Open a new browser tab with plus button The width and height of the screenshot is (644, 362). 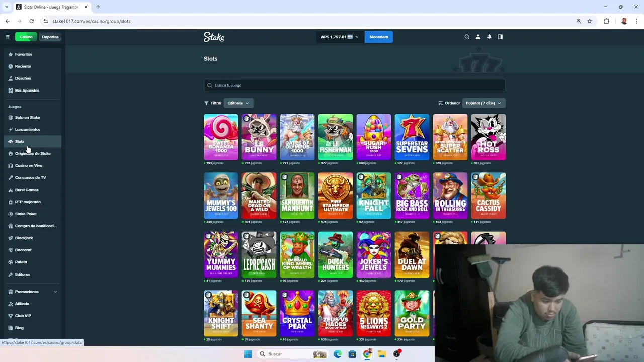(x=98, y=7)
